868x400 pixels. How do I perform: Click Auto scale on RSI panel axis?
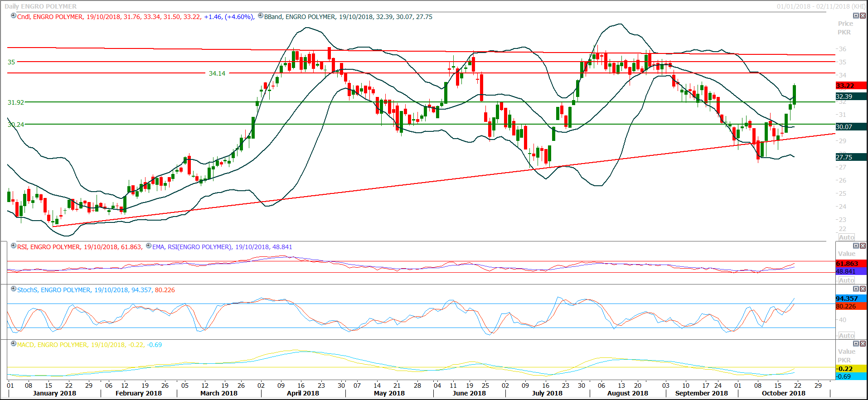coord(846,280)
